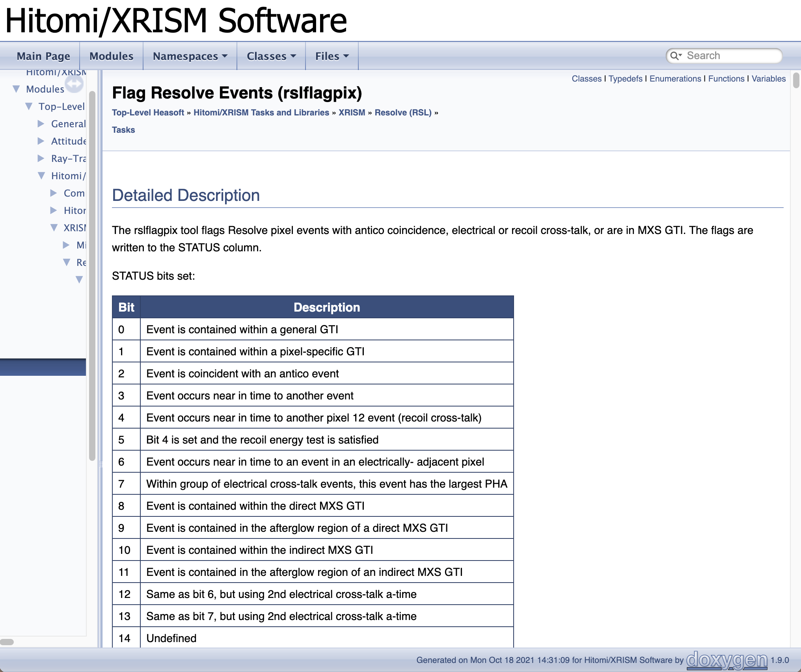This screenshot has width=801, height=672.
Task: Open the Namespaces dropdown menu
Action: coord(190,56)
